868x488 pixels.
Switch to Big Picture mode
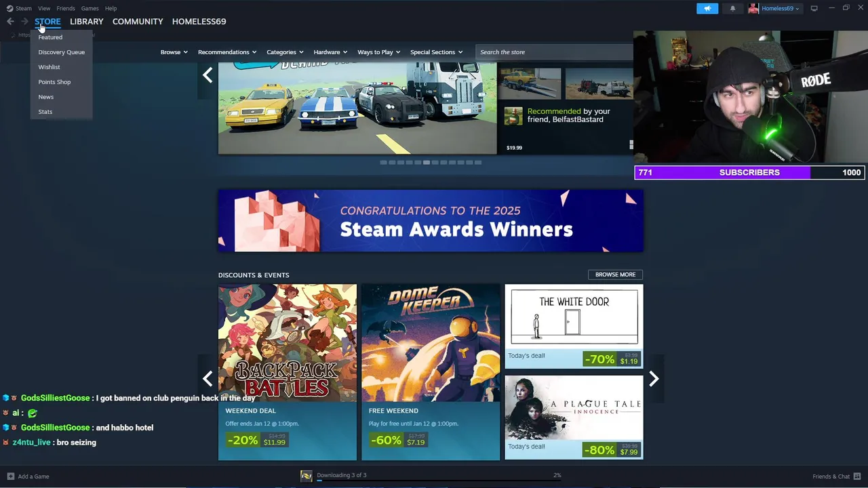pos(814,8)
